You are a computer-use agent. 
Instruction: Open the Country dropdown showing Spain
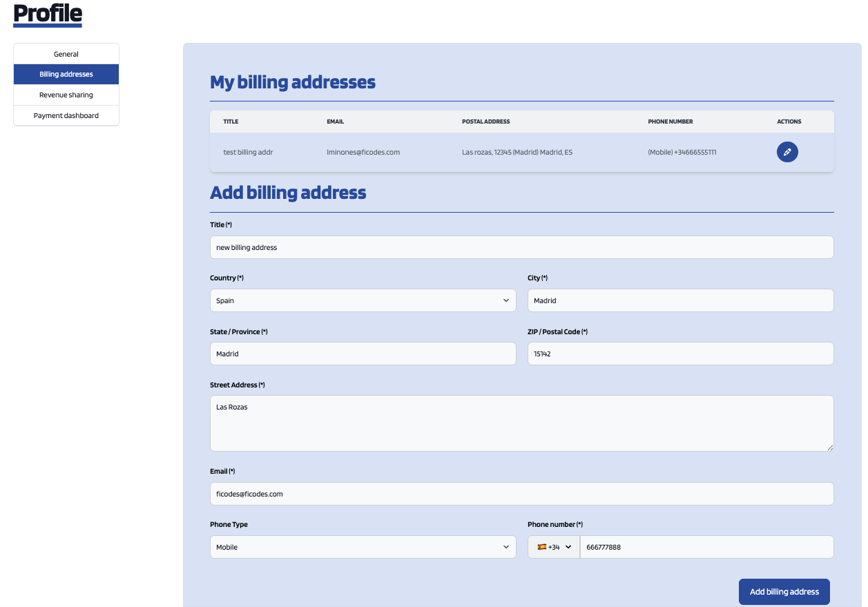pos(363,300)
